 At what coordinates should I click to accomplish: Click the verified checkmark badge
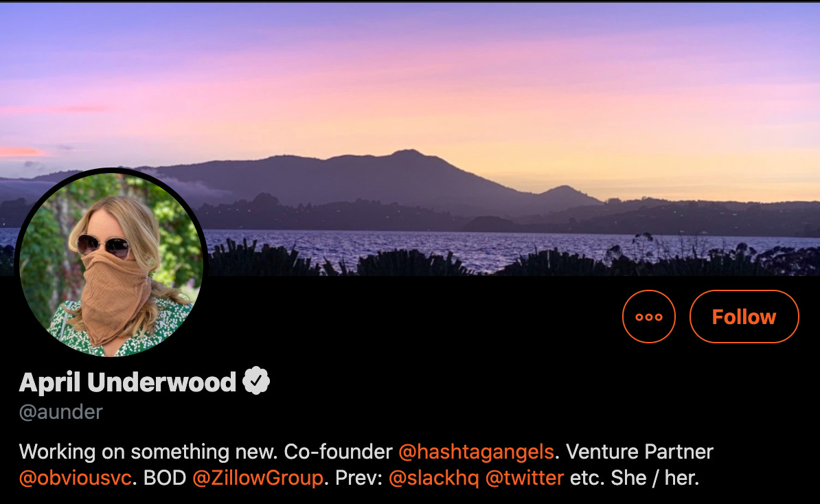(x=256, y=381)
